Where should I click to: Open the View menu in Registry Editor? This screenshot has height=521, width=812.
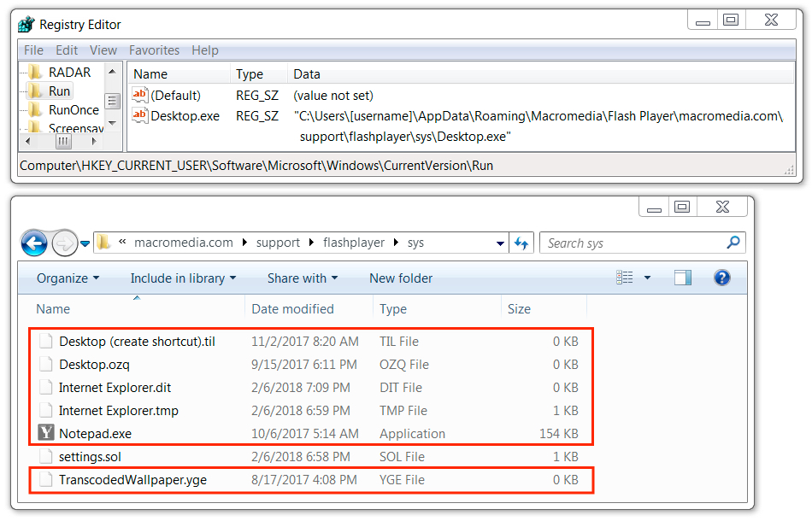click(103, 50)
